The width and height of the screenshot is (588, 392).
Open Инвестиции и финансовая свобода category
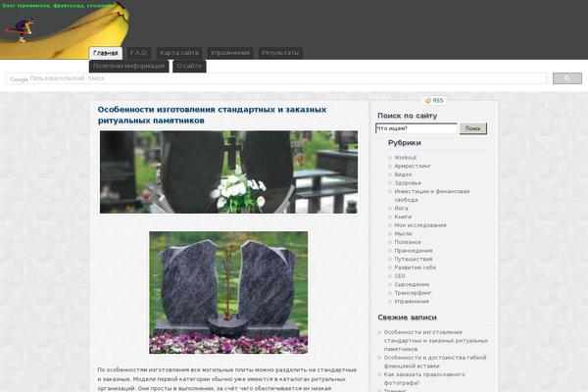(431, 195)
